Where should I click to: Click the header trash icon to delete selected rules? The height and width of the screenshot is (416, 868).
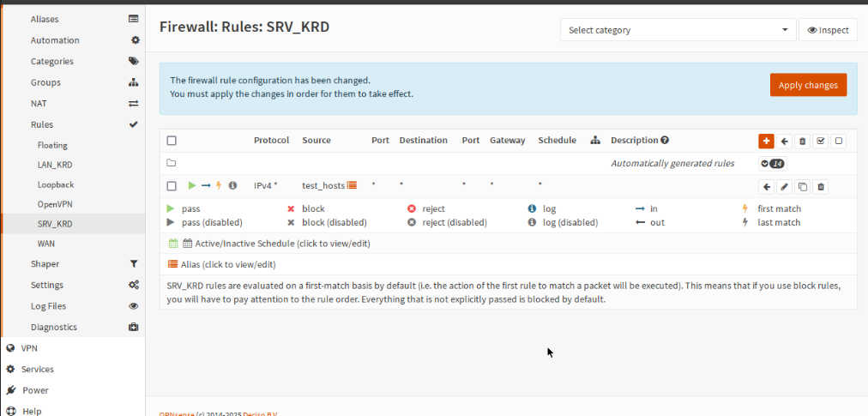[803, 141]
